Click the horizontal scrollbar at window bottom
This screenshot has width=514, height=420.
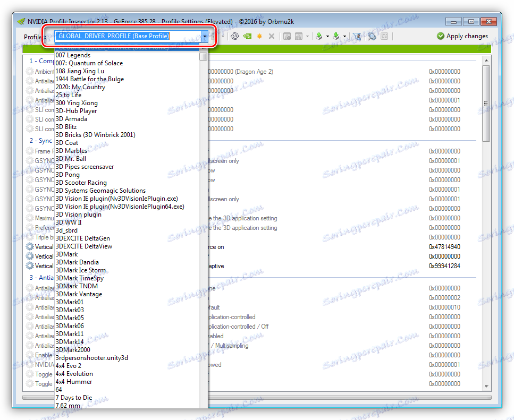(257, 397)
